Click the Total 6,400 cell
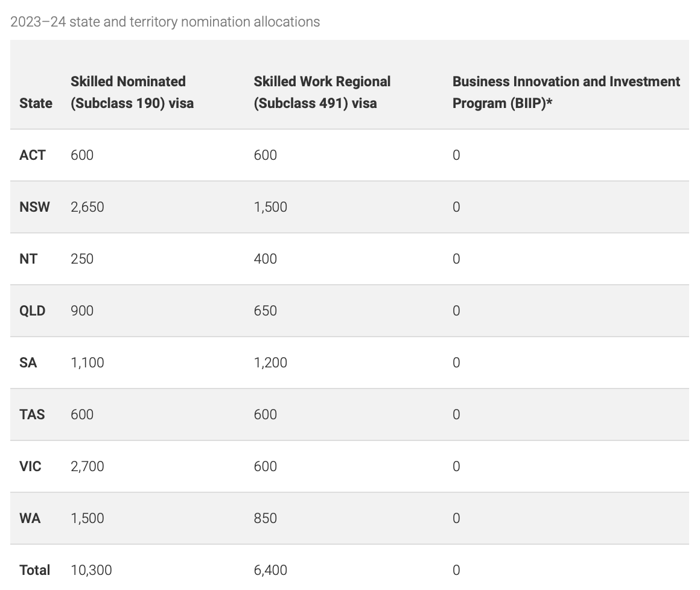Viewport: 700px width, 590px height. 270,570
